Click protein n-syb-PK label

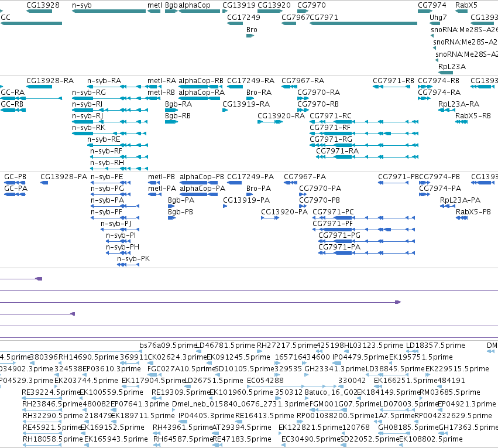tap(133, 259)
